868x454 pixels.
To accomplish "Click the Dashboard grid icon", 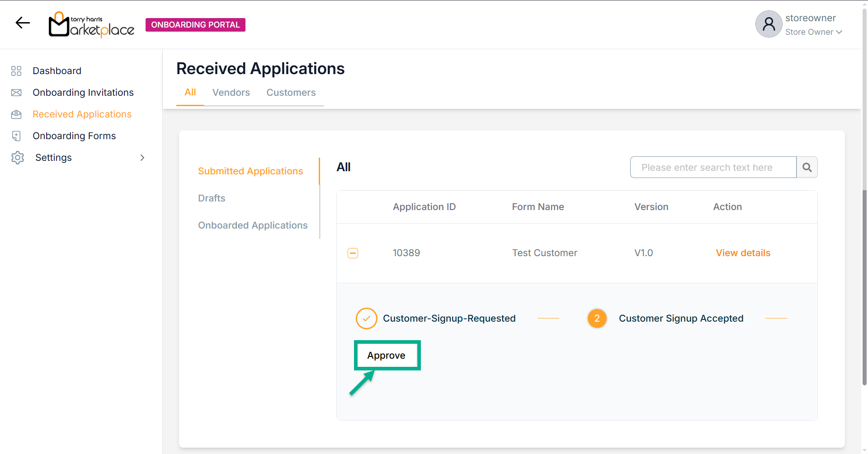I will (16, 71).
